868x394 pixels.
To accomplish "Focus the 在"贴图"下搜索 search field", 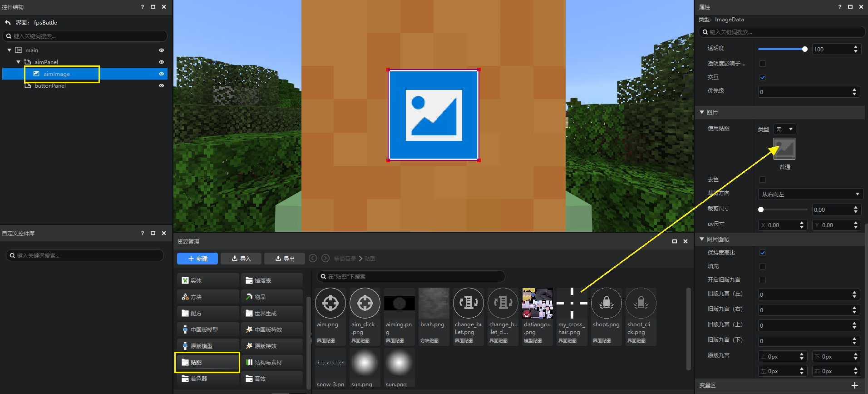I will pyautogui.click(x=411, y=276).
